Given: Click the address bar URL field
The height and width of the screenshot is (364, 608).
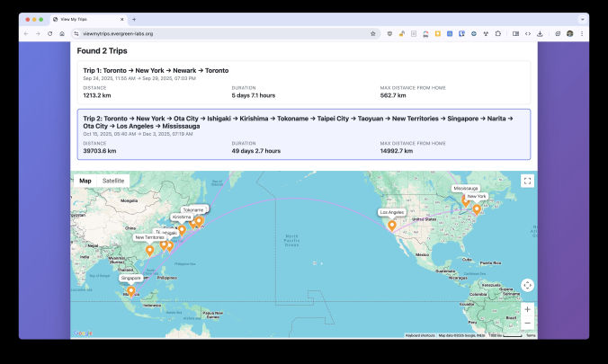Looking at the screenshot, I should pos(216,33).
